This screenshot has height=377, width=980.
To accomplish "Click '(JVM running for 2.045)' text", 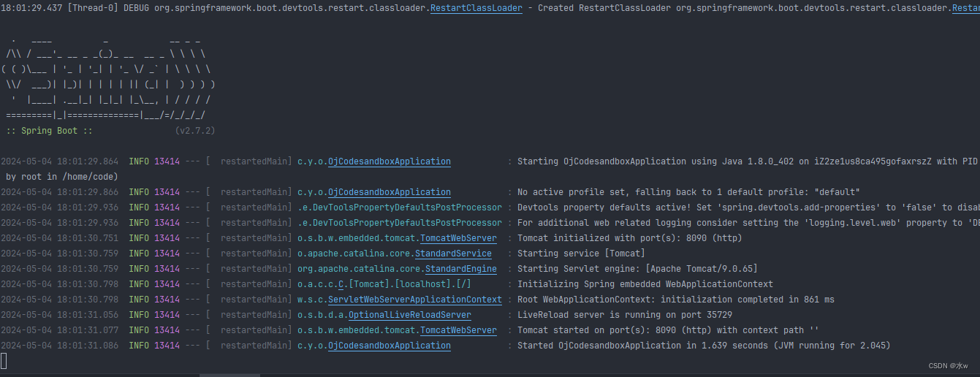I will pos(832,346).
